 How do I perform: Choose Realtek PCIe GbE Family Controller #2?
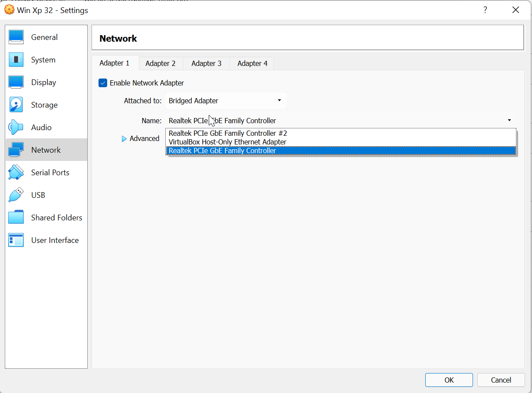pos(341,133)
